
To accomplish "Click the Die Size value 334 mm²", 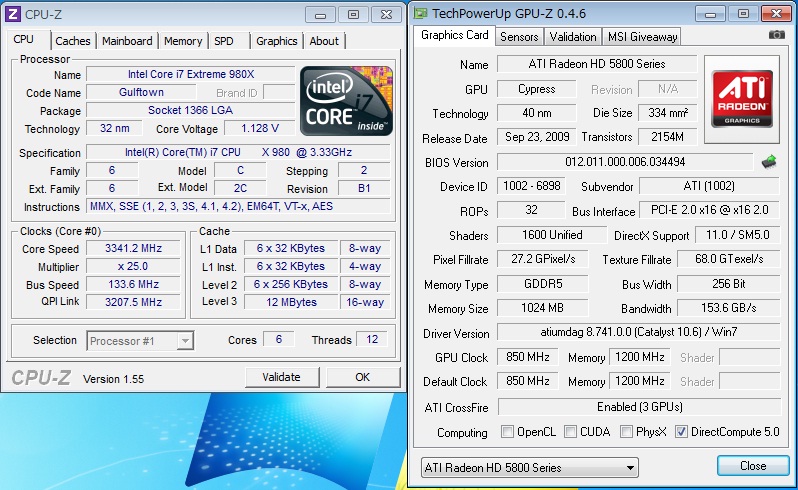I will tap(668, 112).
